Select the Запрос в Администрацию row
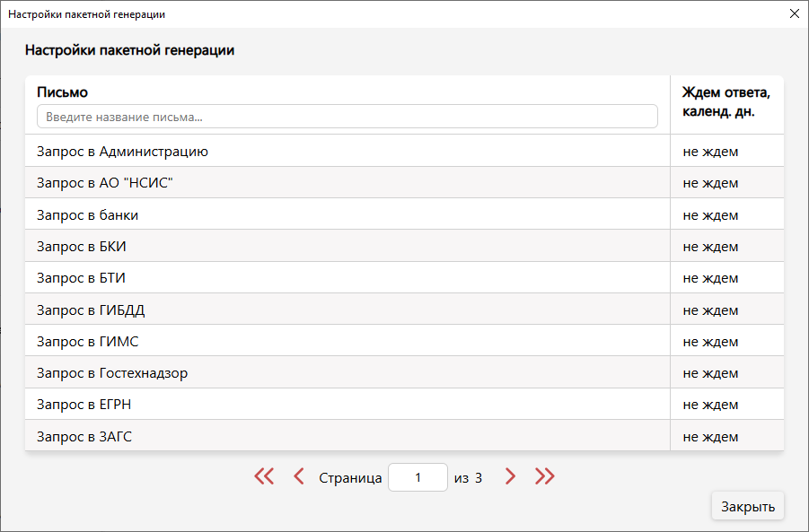The width and height of the screenshot is (809, 532). [122, 152]
